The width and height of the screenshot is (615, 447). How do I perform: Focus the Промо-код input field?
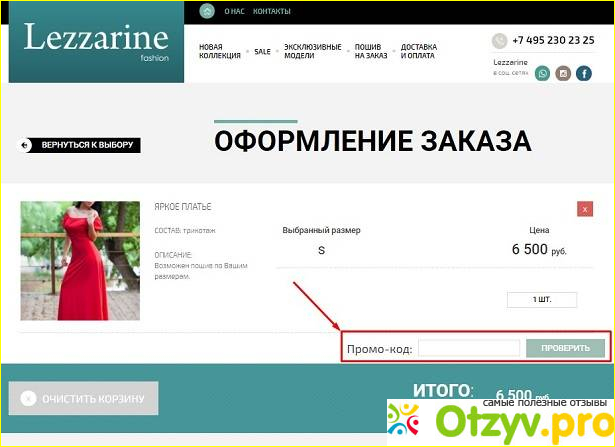468,348
